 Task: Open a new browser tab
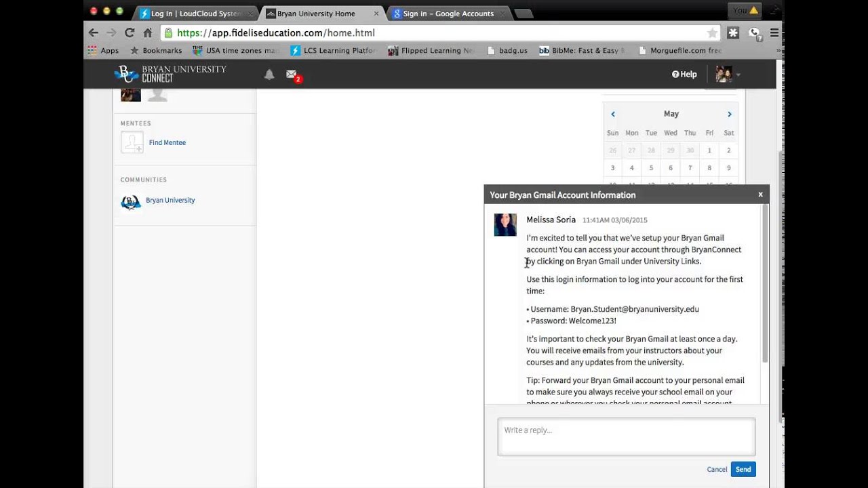524,14
